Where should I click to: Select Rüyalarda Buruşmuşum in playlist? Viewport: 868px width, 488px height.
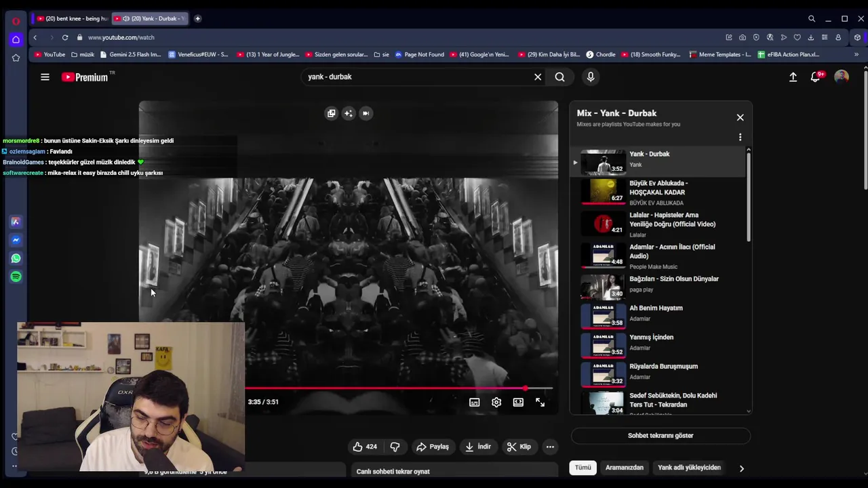[658, 374]
